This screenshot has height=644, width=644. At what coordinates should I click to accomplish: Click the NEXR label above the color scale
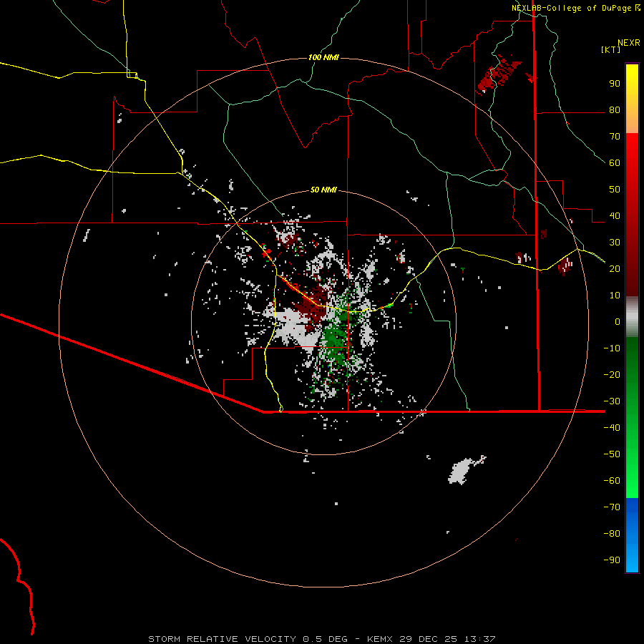628,42
